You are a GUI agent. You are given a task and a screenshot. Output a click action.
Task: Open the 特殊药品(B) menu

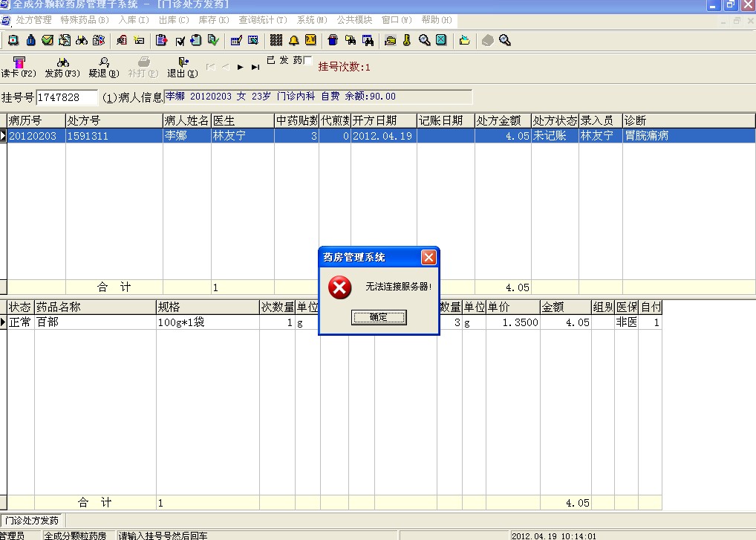pyautogui.click(x=85, y=20)
